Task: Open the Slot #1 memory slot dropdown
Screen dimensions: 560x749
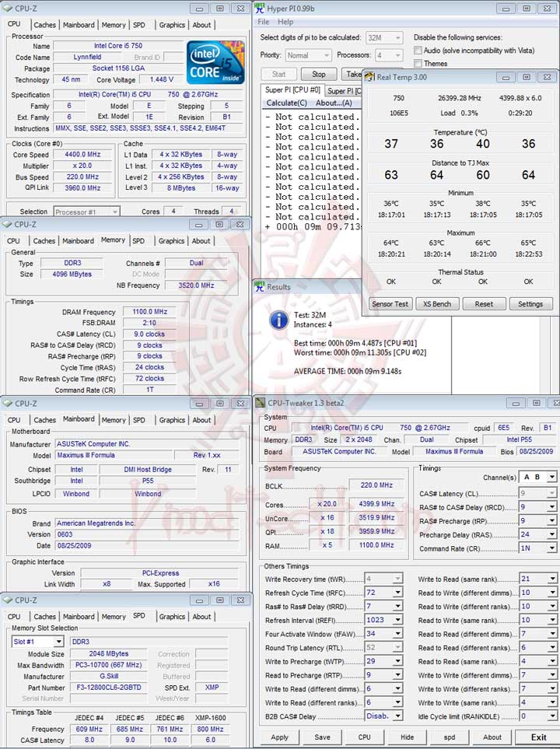Action: click(x=38, y=642)
